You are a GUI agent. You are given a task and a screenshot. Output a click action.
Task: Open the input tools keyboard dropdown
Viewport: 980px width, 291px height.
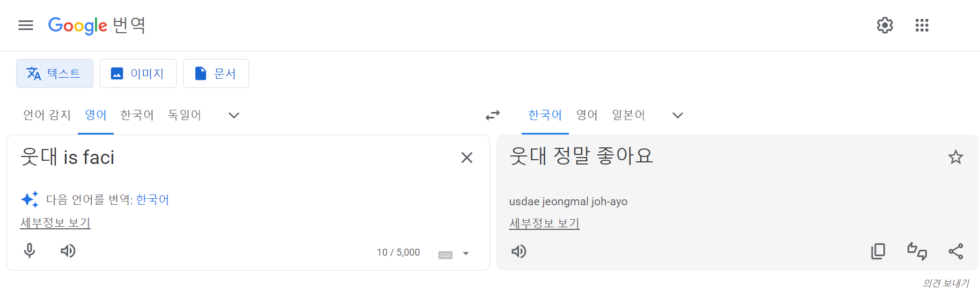click(x=466, y=253)
